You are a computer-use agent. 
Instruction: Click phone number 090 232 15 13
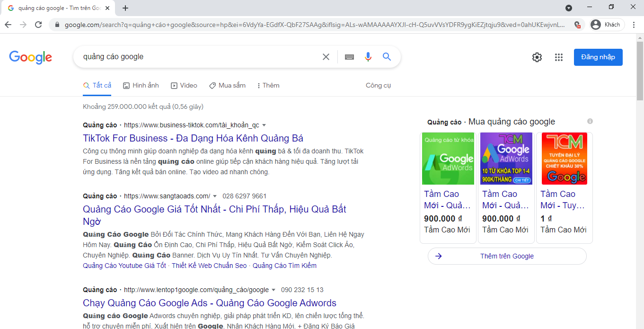(x=302, y=290)
